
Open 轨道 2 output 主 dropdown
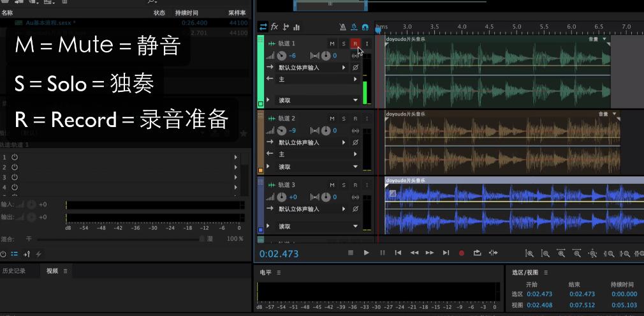[x=318, y=154]
